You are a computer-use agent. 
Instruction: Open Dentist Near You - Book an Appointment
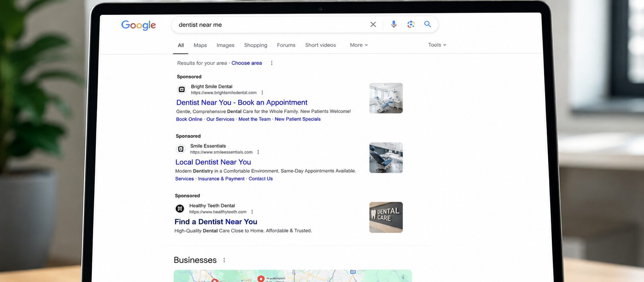(x=242, y=103)
